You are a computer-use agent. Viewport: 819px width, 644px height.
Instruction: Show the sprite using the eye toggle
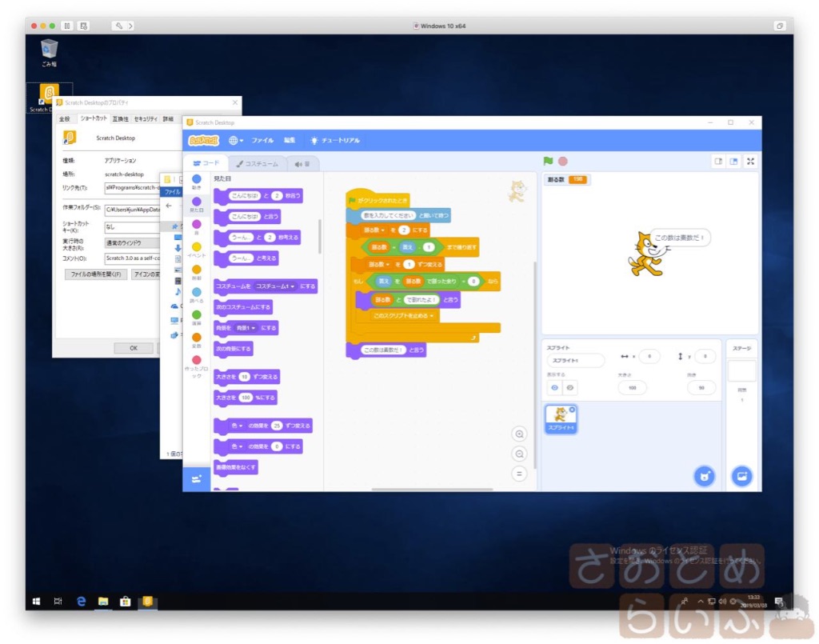pos(555,387)
